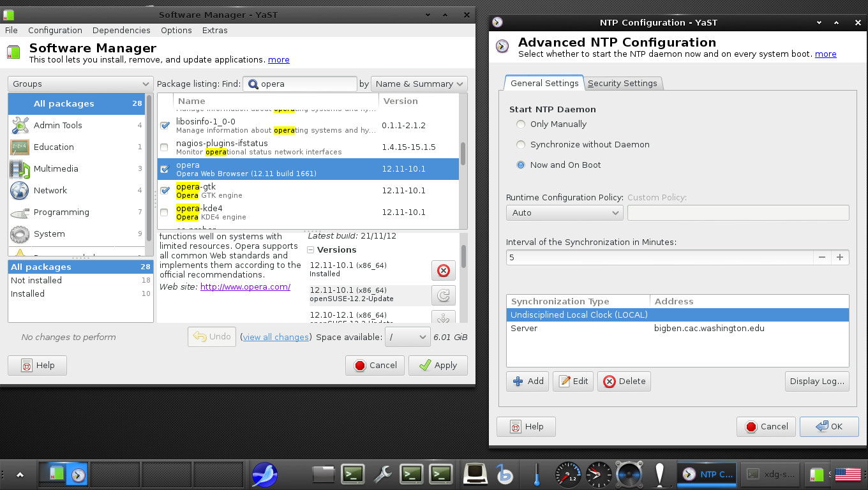Click Apply in Software Manager
Image resolution: width=868 pixels, height=490 pixels.
tap(438, 365)
